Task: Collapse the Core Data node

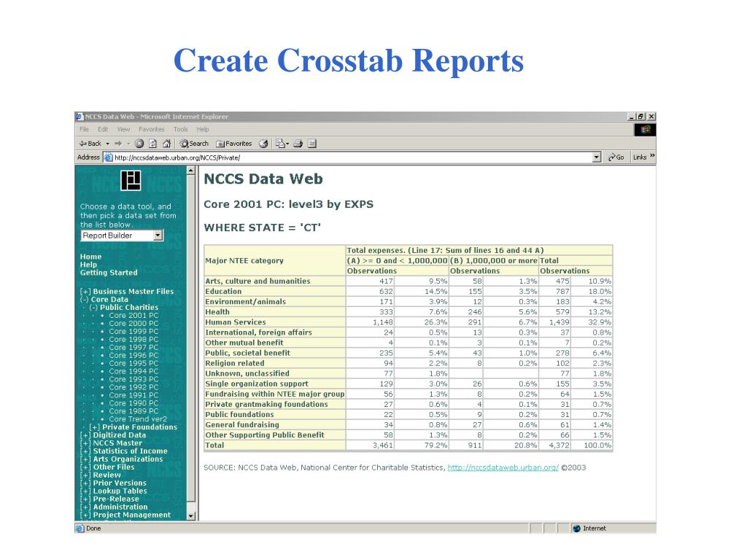Action: pyautogui.click(x=85, y=300)
